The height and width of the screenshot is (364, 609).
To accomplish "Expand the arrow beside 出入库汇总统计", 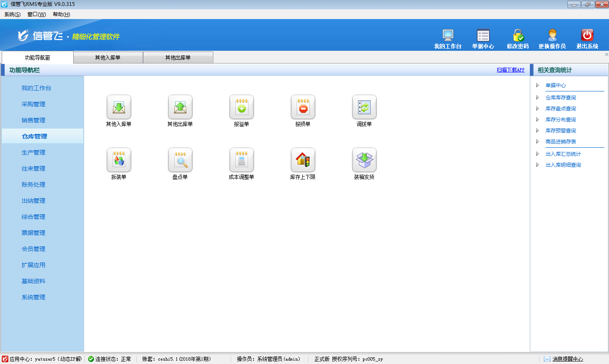I will coord(537,154).
